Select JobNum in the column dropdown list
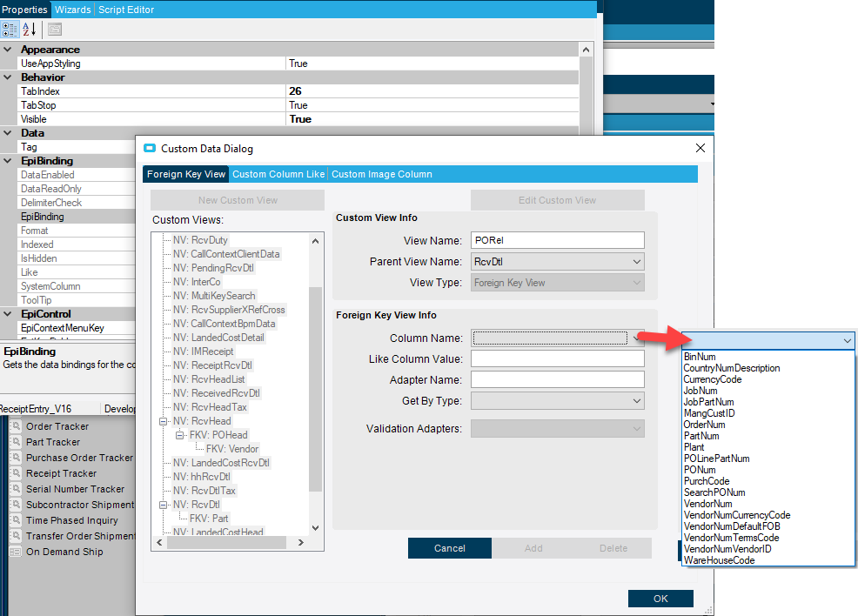Screen dimensions: 858x616 (x=700, y=391)
